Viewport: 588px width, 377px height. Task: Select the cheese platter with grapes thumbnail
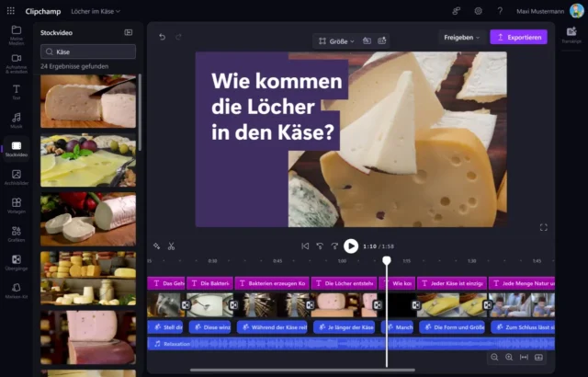coord(88,160)
